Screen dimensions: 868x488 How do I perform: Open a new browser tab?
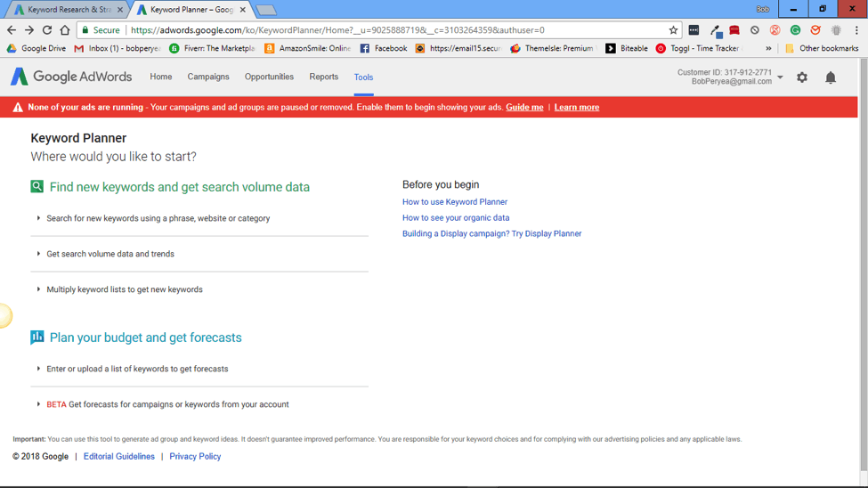[x=266, y=10]
